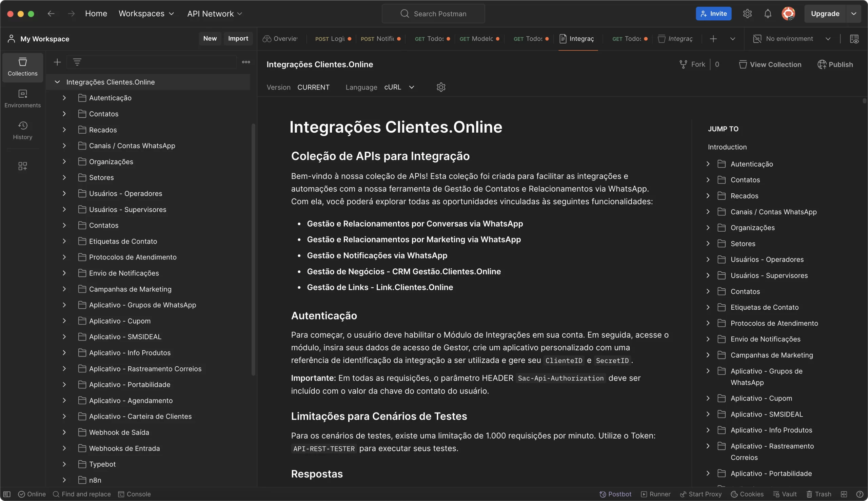Expand the Autenticação folder in sidebar
868x501 pixels.
(x=64, y=98)
